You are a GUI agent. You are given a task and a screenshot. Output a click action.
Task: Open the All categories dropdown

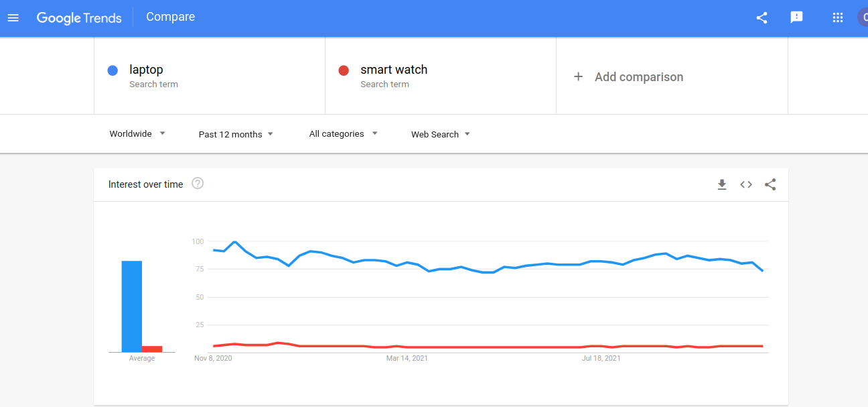coord(342,133)
